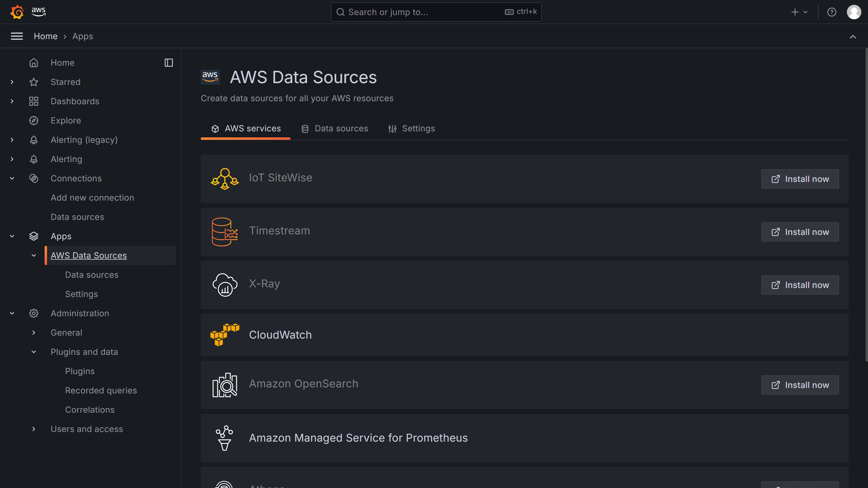Open Data sources under Connections
Image resolution: width=868 pixels, height=488 pixels.
click(x=77, y=217)
